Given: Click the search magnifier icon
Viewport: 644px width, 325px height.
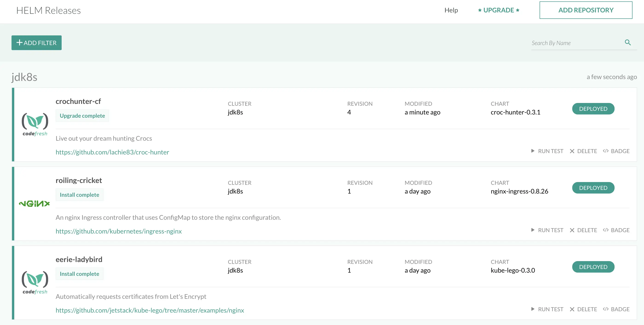Looking at the screenshot, I should tap(628, 43).
